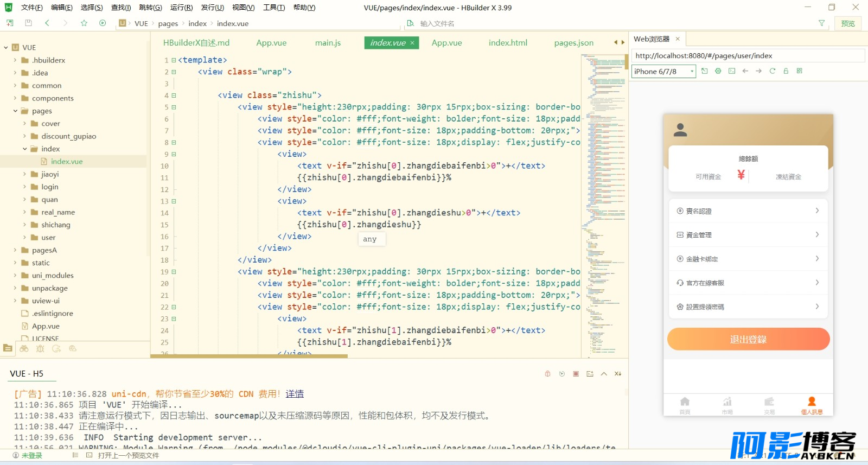868x465 pixels.
Task: Open the iPhone 6/7/8 device dropdown
Action: coord(663,71)
